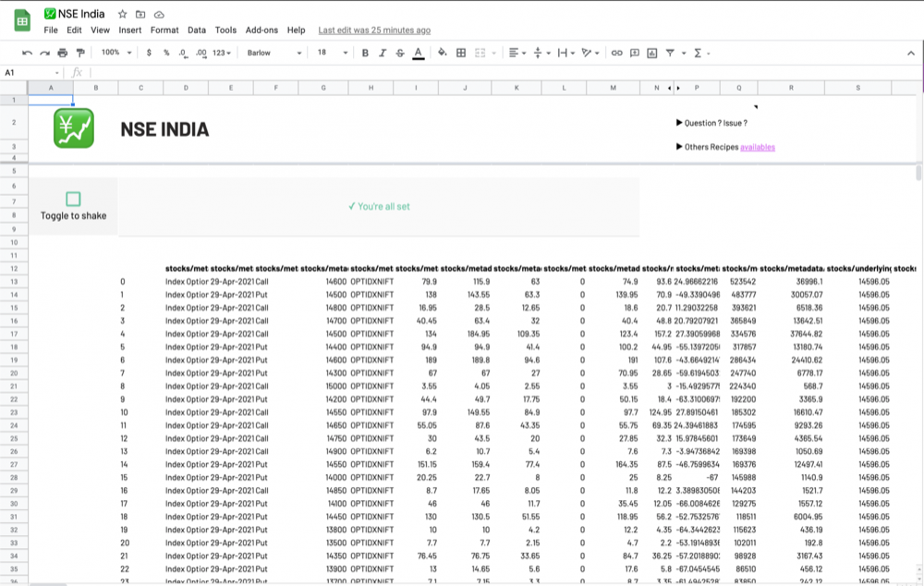
Task: Toggle bold formatting
Action: (x=366, y=53)
